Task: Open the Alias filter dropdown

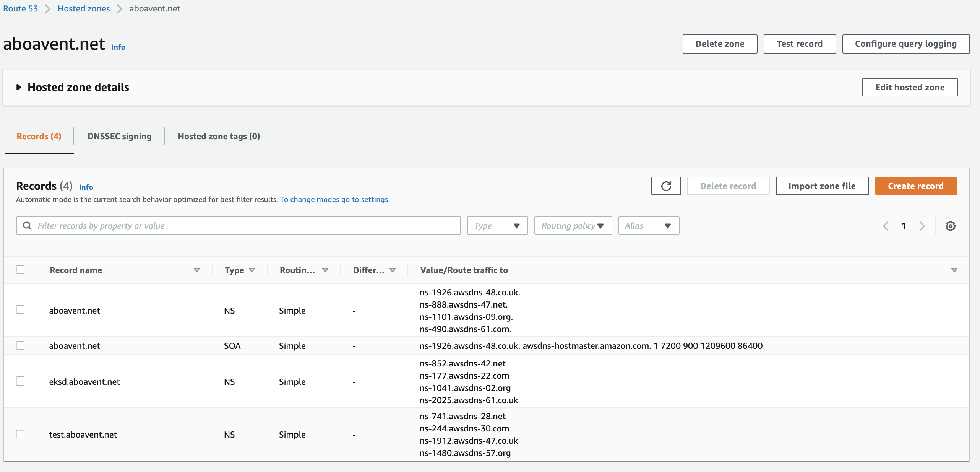Action: [x=648, y=226]
